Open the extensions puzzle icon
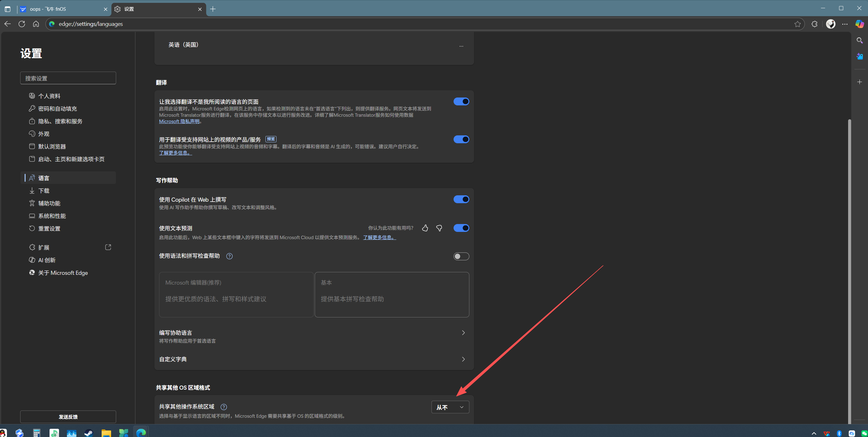 click(x=814, y=24)
